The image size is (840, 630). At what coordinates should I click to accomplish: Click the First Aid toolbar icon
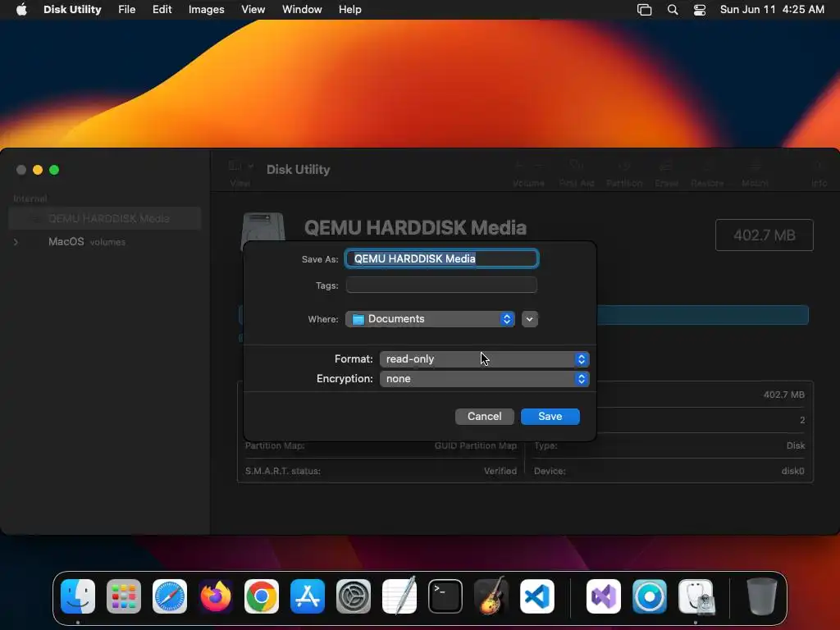pyautogui.click(x=577, y=172)
